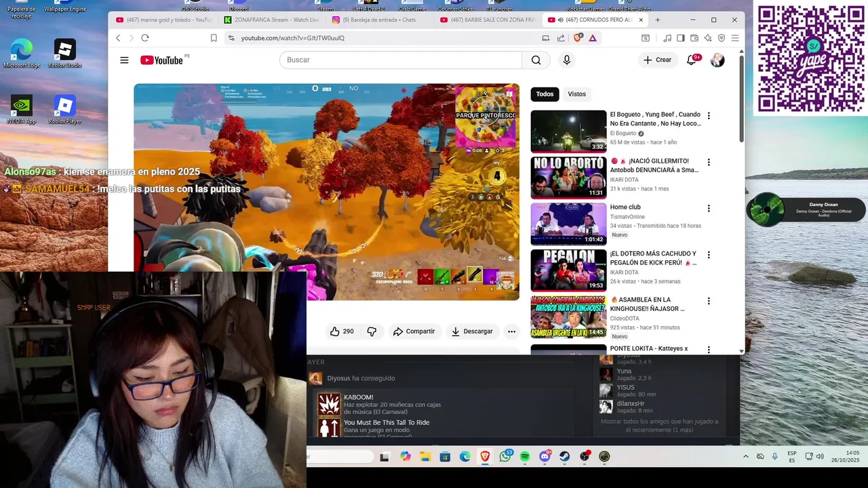The width and height of the screenshot is (868, 488).
Task: Select the Todos filter chip
Action: pyautogui.click(x=545, y=94)
